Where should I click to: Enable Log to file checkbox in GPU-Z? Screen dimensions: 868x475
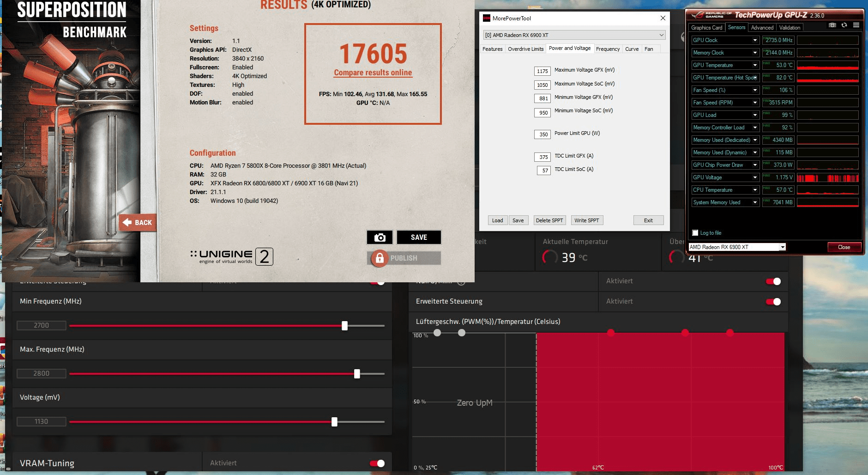pos(695,233)
